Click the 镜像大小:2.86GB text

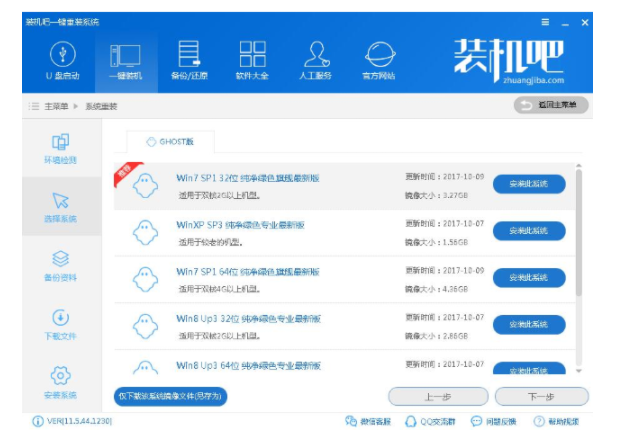click(x=437, y=336)
